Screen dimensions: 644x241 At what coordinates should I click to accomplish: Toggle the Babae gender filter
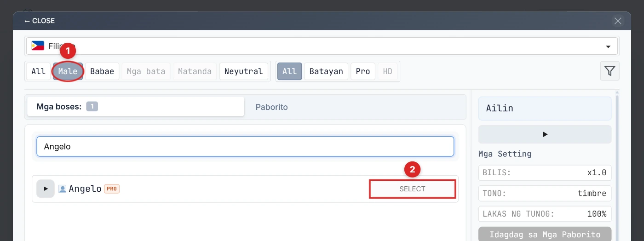tap(102, 71)
